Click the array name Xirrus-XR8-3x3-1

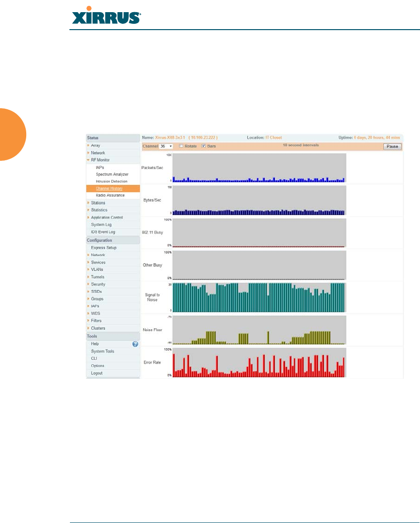(170, 137)
